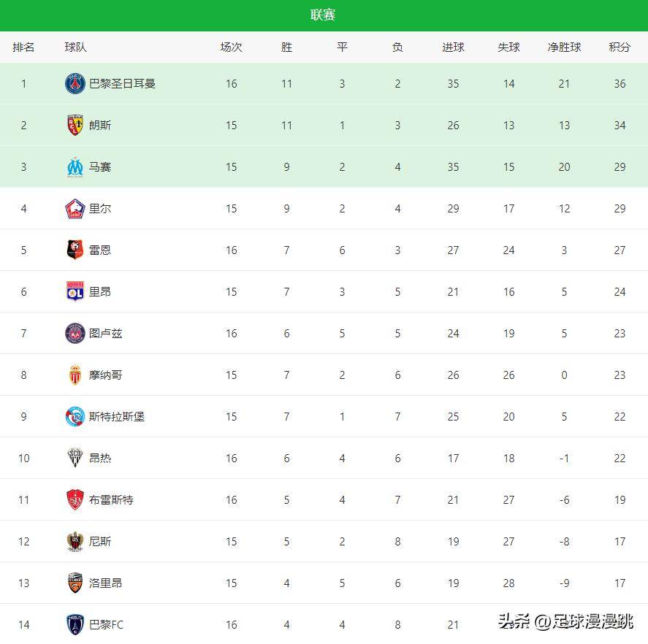Click the Nice (尼斯) club badge
648x644 pixels.
pyautogui.click(x=75, y=542)
